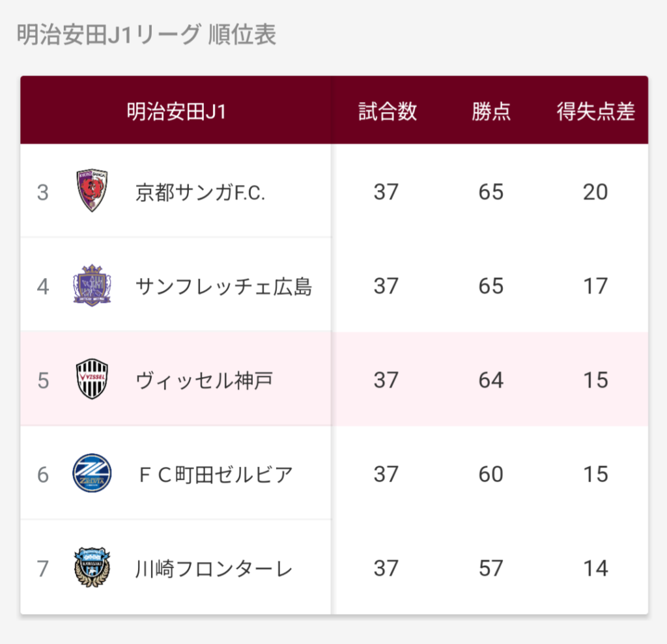
Task: Click the 明治安田J1 column header
Action: point(176,112)
